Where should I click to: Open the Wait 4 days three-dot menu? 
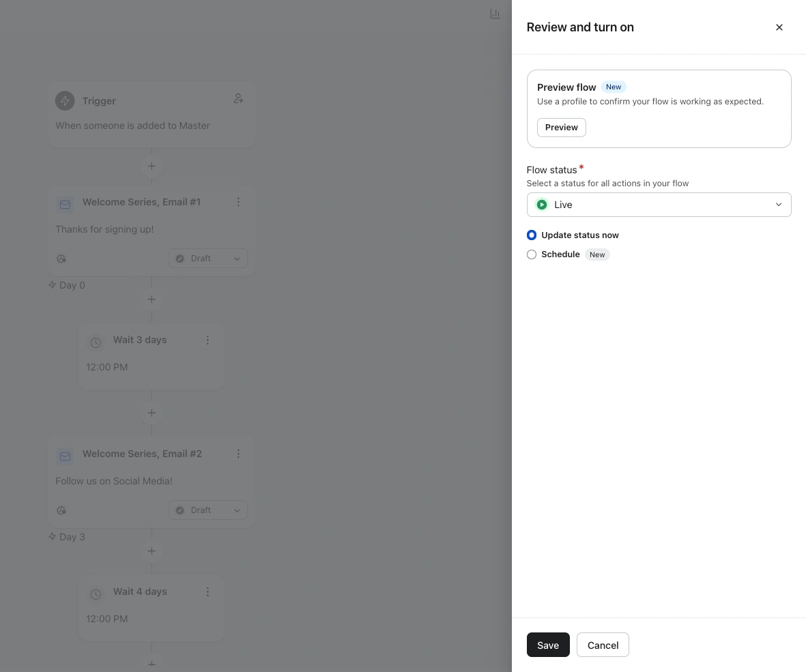pyautogui.click(x=207, y=592)
